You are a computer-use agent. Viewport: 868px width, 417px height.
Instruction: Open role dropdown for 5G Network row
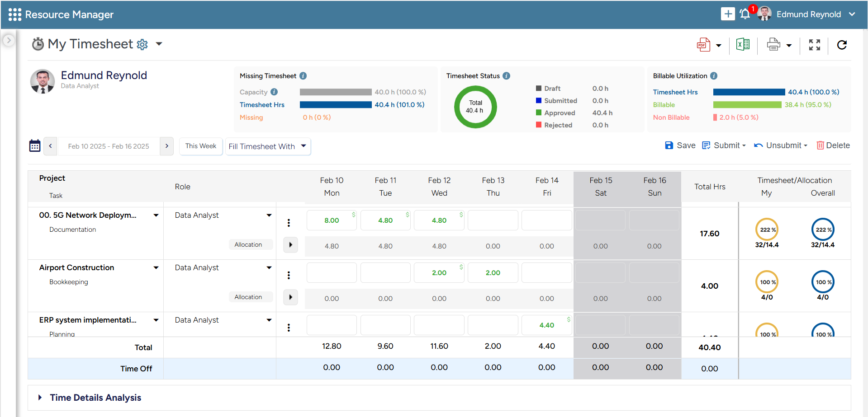tap(269, 216)
